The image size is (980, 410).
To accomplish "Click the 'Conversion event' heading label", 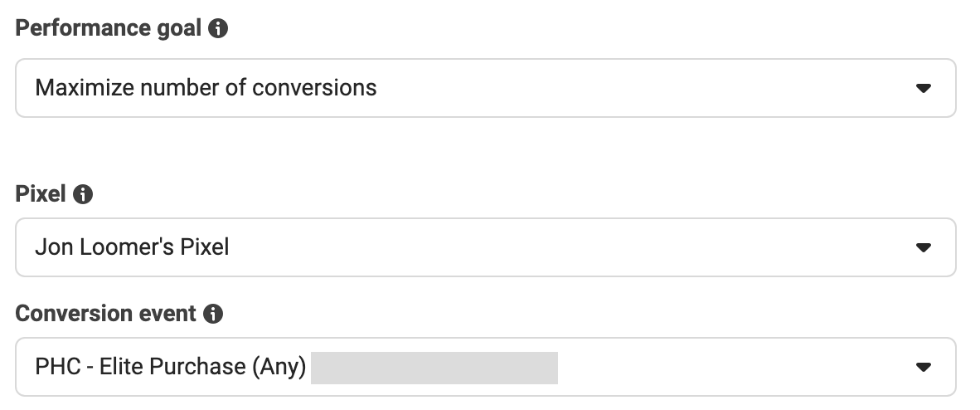I will coord(105,314).
